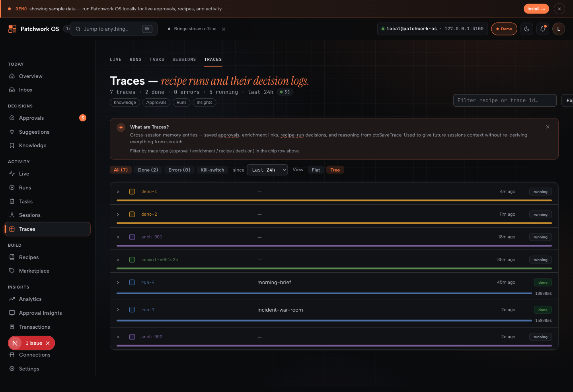Tick the arch-001 checkbox
Viewport: 573px width, 392px height.
[132, 237]
